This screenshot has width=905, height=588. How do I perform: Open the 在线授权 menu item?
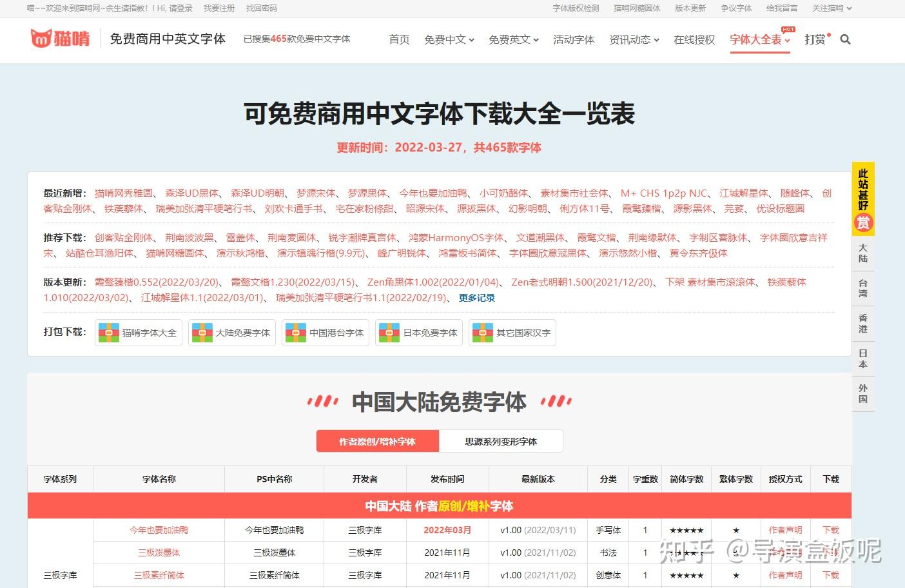[x=694, y=39]
